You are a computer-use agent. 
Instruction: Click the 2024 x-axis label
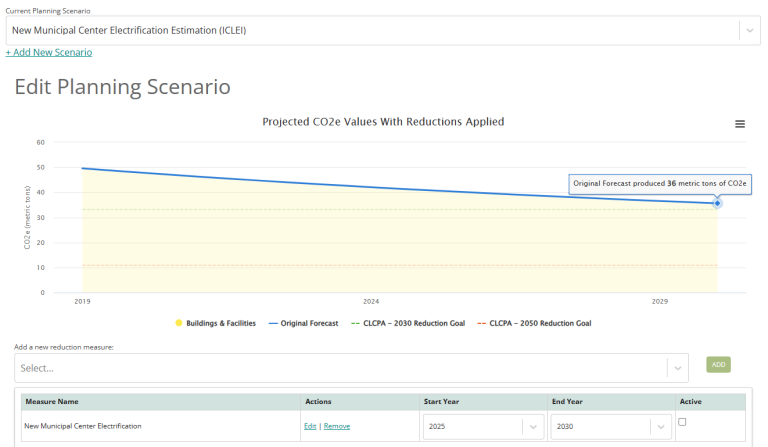371,301
